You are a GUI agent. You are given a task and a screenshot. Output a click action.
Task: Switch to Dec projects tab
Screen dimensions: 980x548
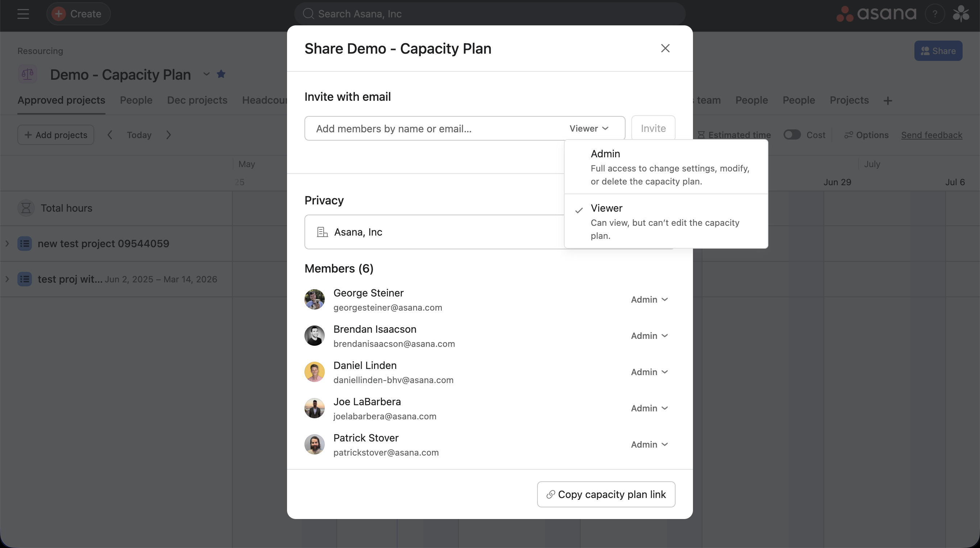coord(197,100)
